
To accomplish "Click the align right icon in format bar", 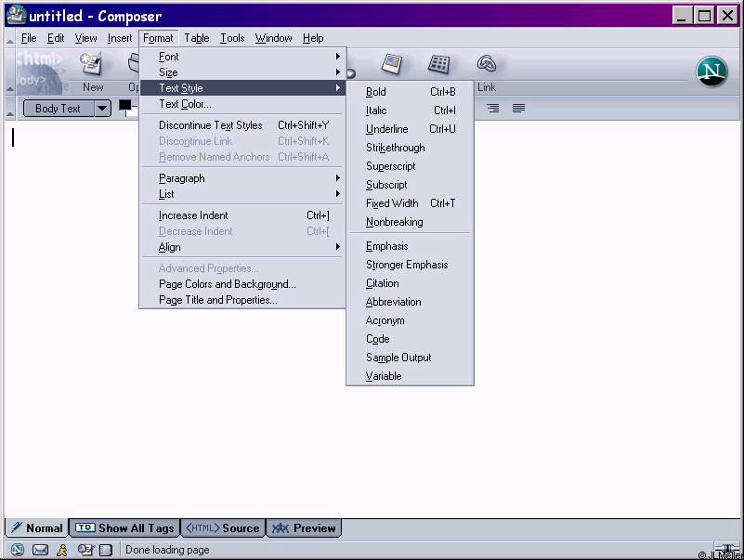I will click(x=493, y=109).
